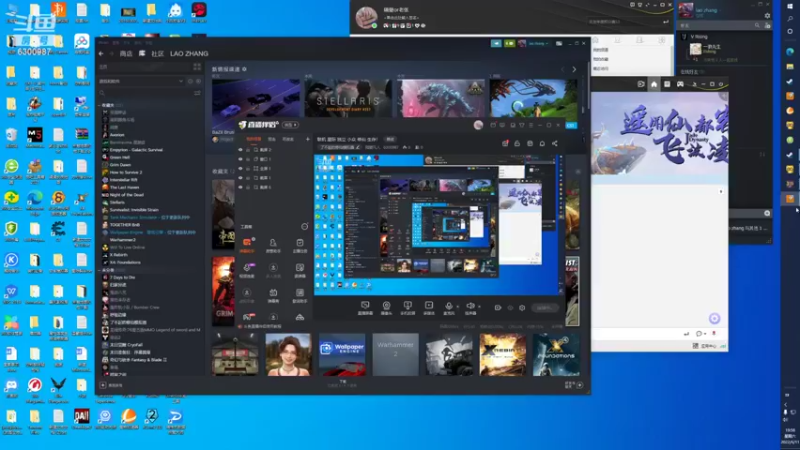Image resolution: width=800 pixels, height=450 pixels.
Task: Switch Steam library to grid view icon
Action: [x=197, y=67]
